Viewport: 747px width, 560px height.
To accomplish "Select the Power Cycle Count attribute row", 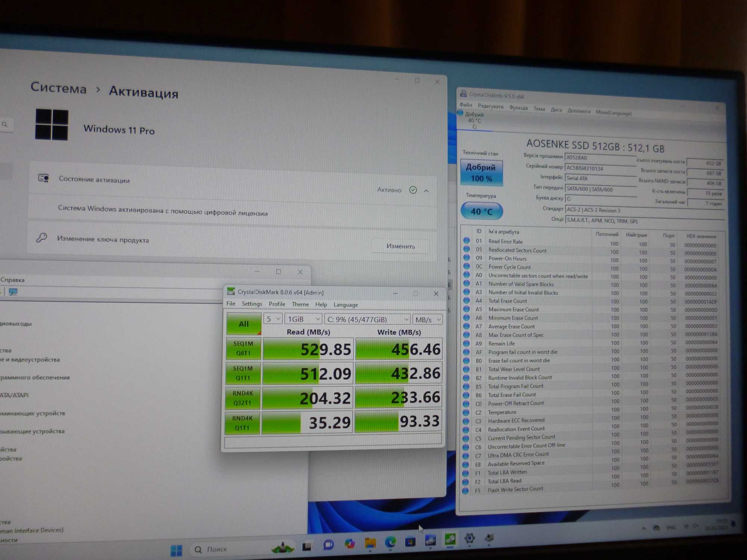I will tap(592, 268).
